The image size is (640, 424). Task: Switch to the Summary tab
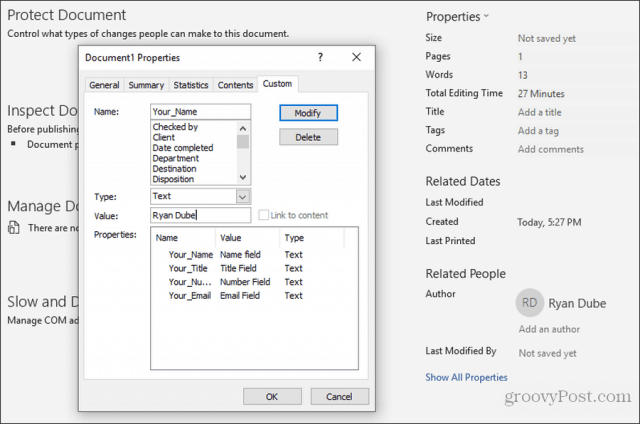(x=146, y=85)
